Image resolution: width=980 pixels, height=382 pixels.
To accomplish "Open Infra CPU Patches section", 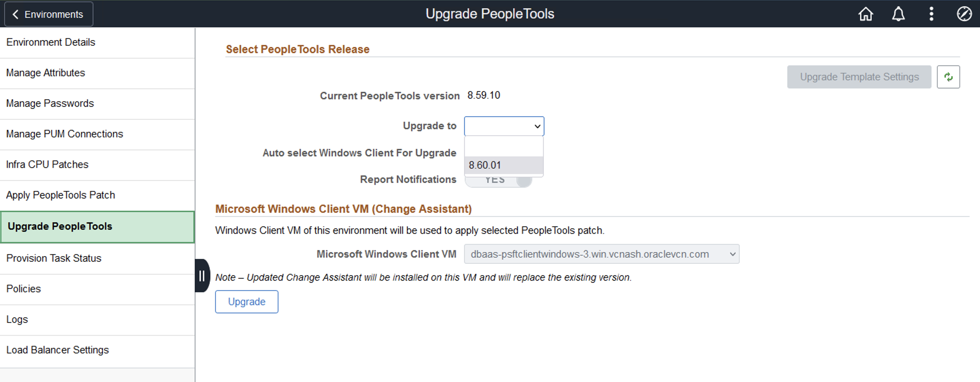I will pos(47,164).
